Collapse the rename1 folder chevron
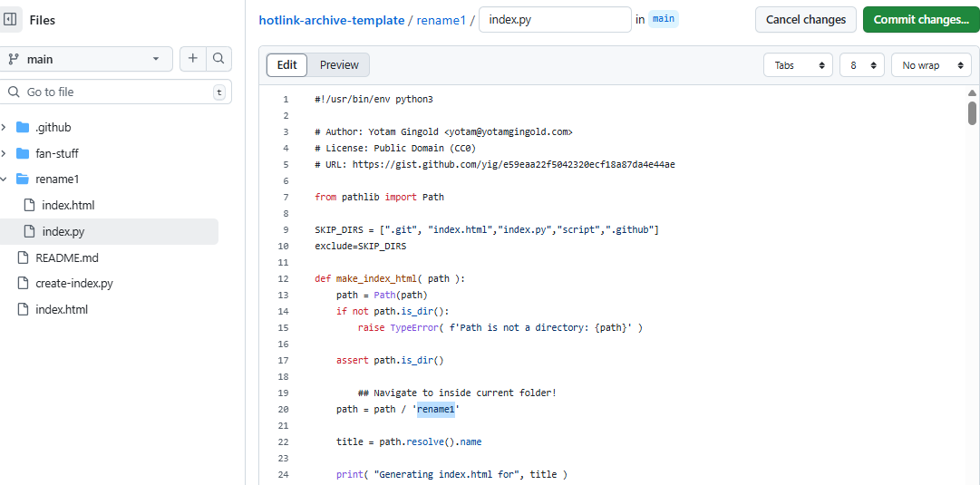The image size is (980, 485). point(4,179)
